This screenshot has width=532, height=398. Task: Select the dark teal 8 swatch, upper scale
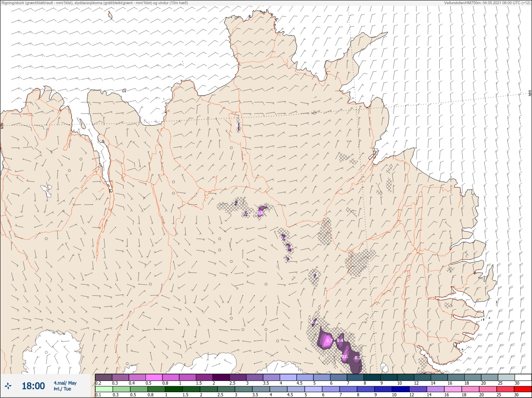click(x=373, y=378)
